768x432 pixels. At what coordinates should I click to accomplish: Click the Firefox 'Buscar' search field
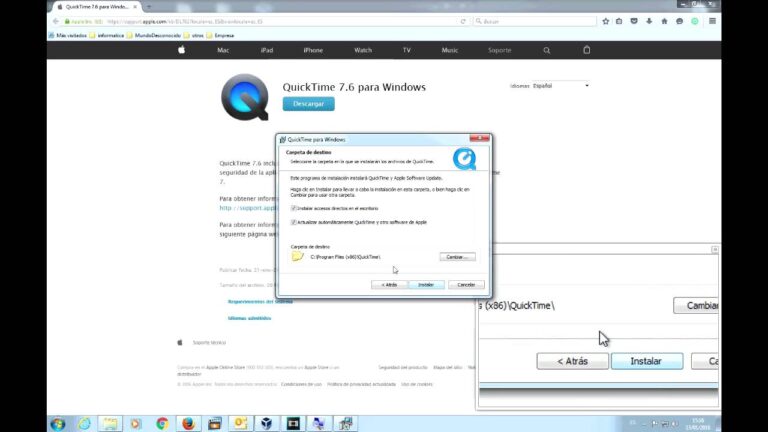coord(535,22)
